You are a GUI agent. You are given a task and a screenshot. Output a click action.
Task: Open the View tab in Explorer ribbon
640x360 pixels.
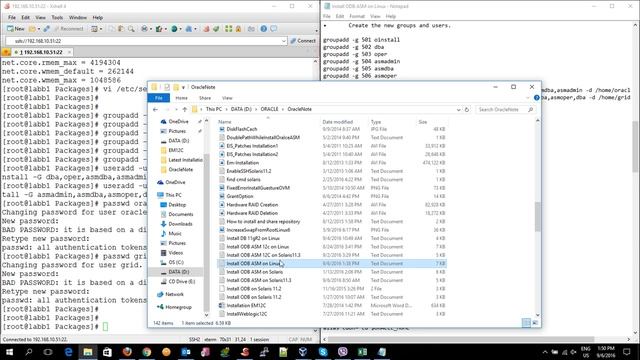[x=227, y=98]
